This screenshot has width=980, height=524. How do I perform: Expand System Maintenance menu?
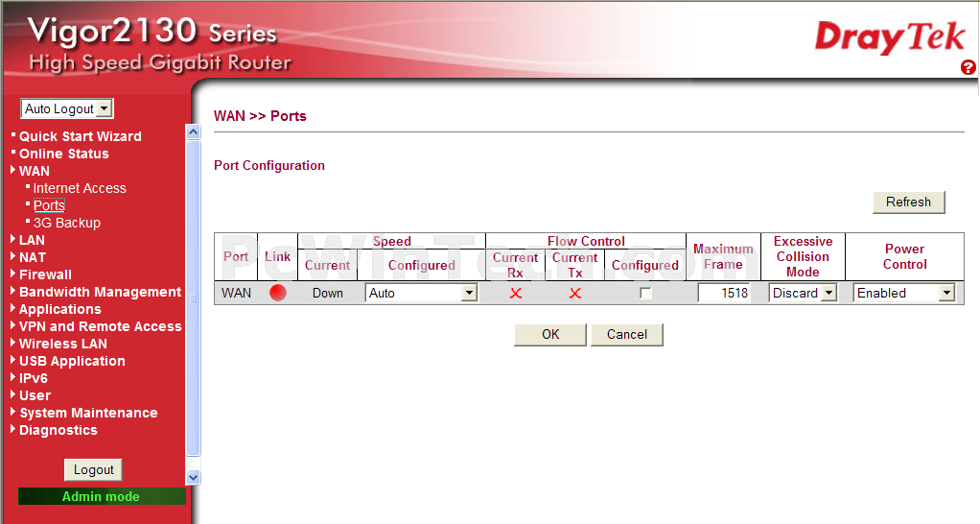pos(88,413)
